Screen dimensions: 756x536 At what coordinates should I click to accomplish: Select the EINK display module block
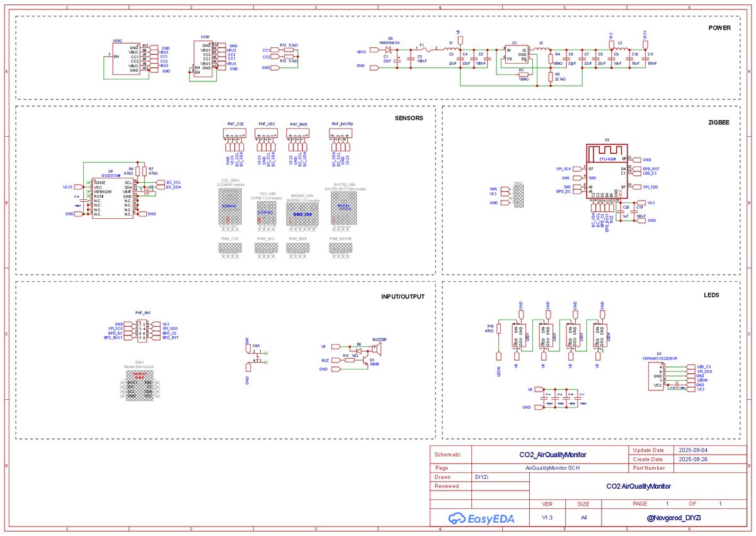pos(140,385)
